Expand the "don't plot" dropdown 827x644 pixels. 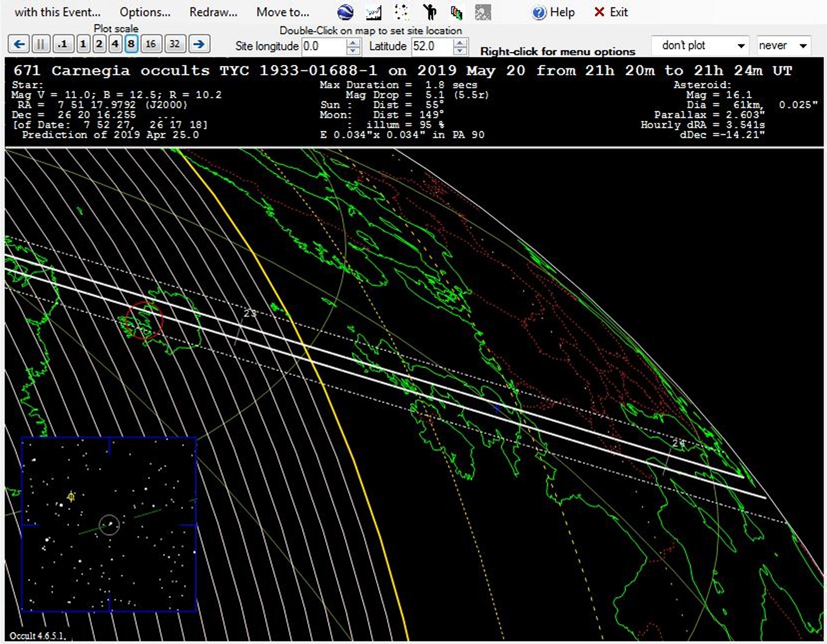click(x=741, y=46)
